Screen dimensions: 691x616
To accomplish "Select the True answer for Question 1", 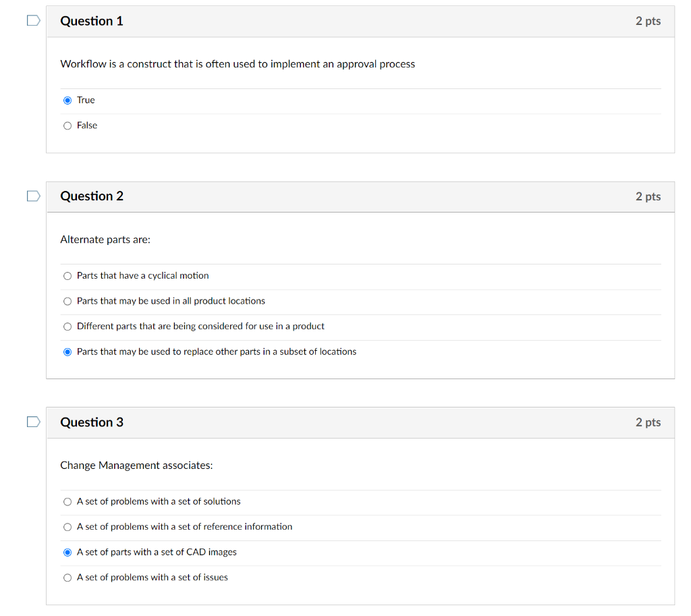I will point(67,100).
